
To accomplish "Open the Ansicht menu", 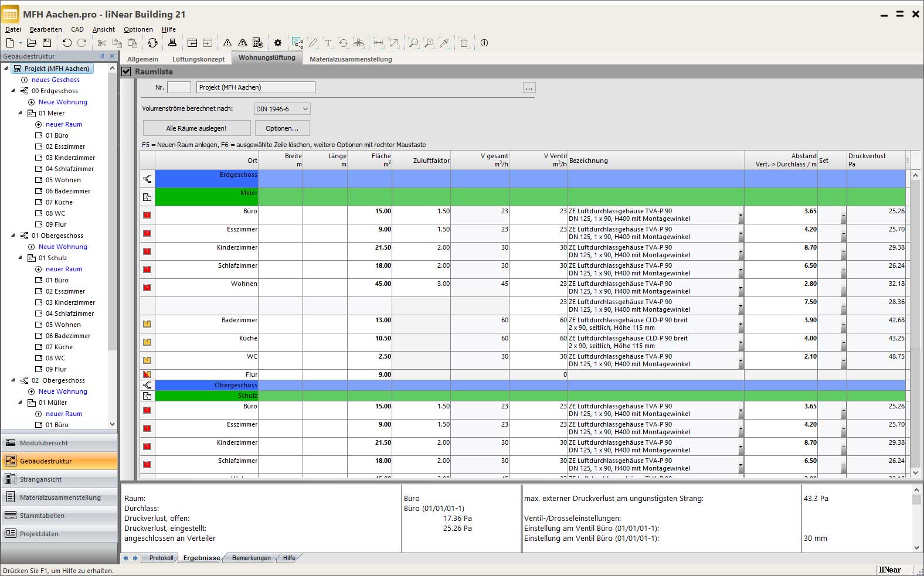I will 104,29.
